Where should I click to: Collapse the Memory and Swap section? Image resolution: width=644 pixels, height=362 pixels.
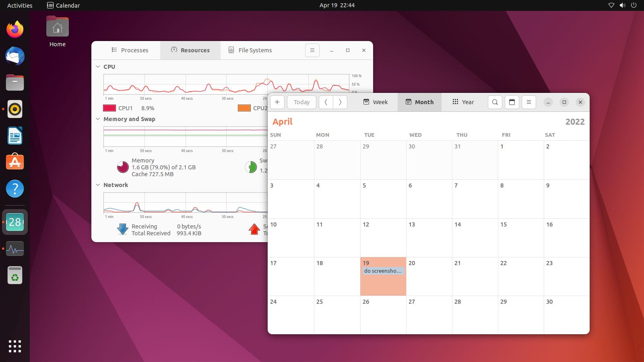point(97,119)
